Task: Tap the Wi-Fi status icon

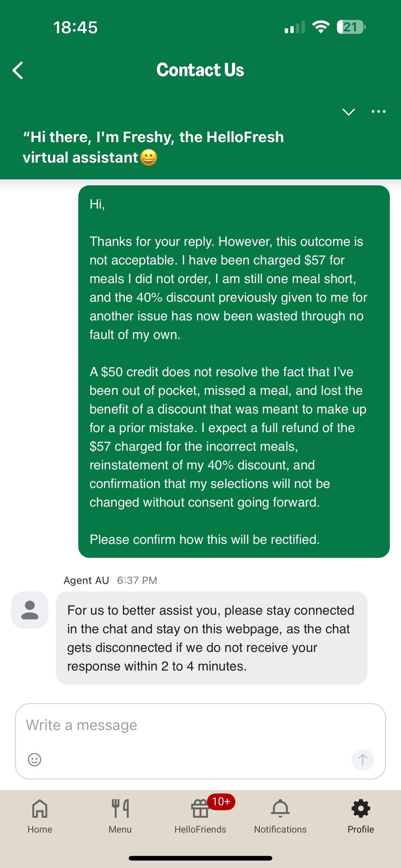Action: click(321, 27)
